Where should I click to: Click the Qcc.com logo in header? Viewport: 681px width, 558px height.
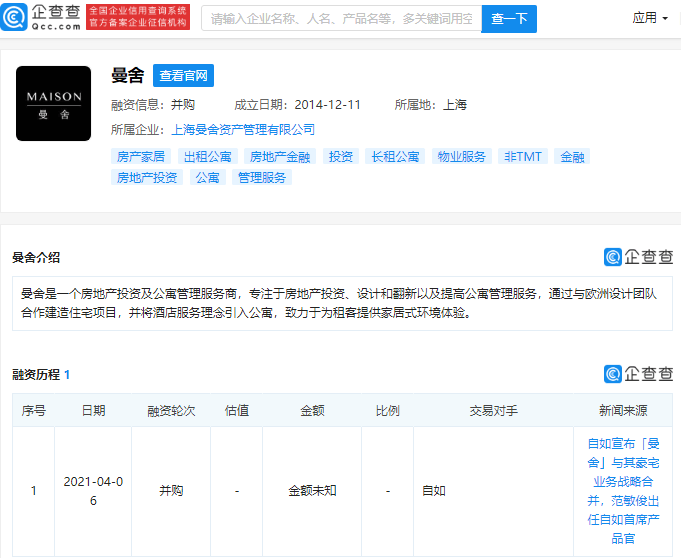[41, 17]
